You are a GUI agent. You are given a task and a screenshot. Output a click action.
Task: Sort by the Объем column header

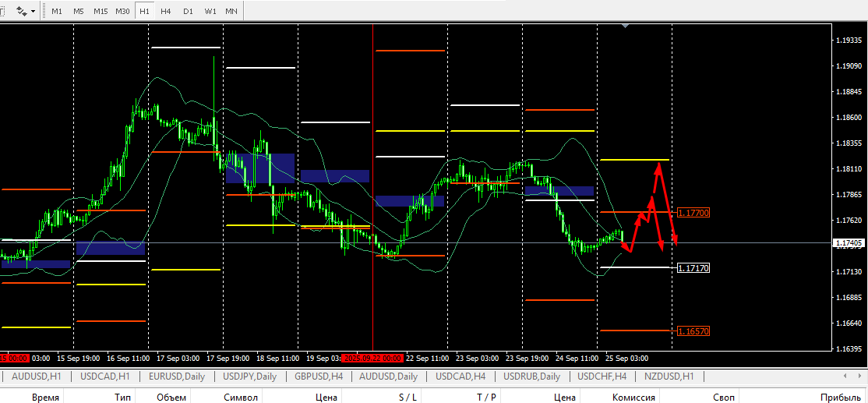point(171,397)
